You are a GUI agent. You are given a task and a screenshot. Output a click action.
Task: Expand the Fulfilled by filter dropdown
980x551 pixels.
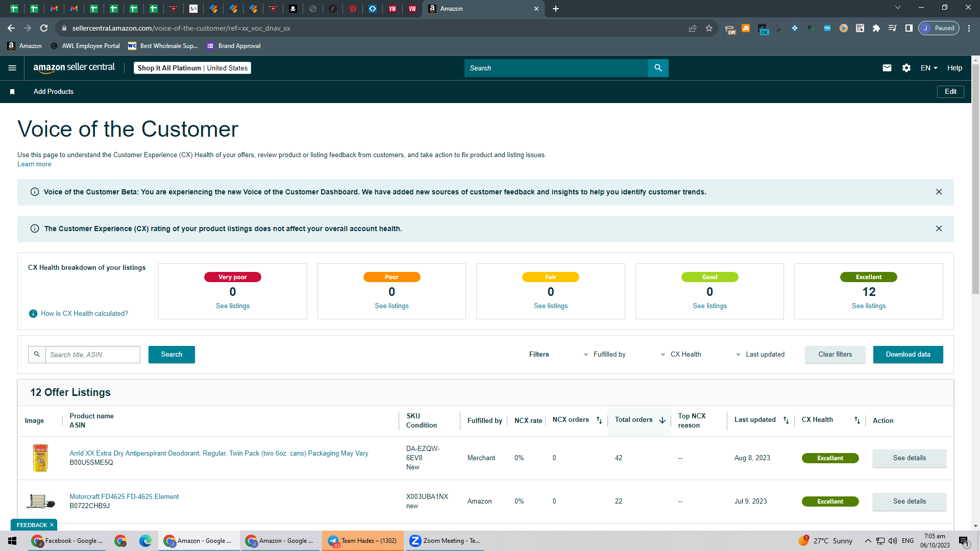tap(605, 355)
